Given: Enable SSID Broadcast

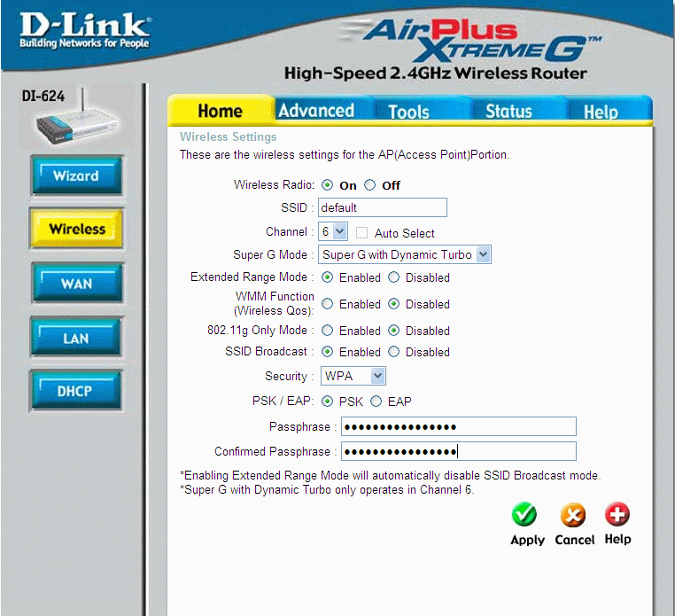Looking at the screenshot, I should pyautogui.click(x=327, y=352).
